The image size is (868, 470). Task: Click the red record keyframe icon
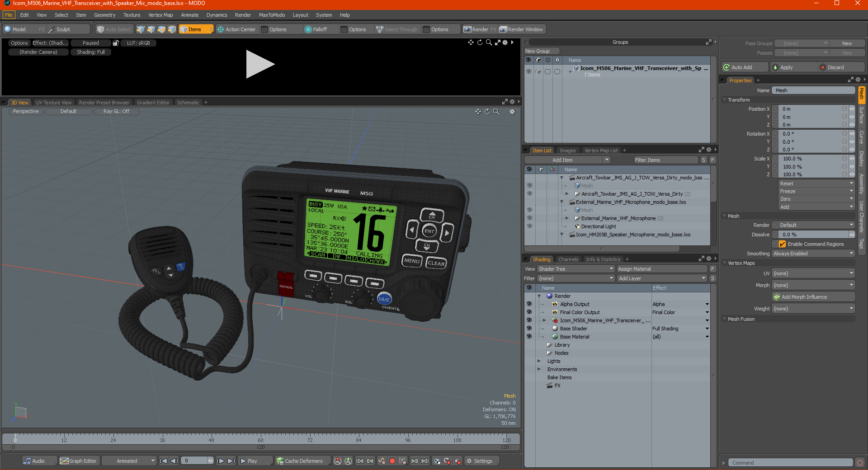(392, 461)
